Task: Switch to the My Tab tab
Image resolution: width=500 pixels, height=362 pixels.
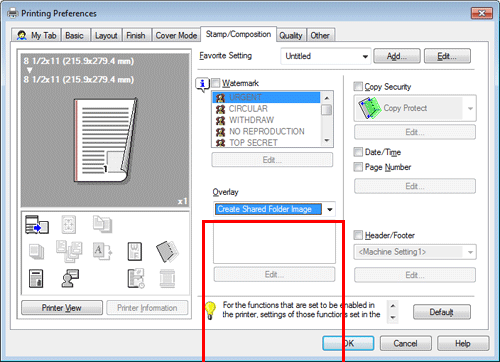Action: point(36,35)
